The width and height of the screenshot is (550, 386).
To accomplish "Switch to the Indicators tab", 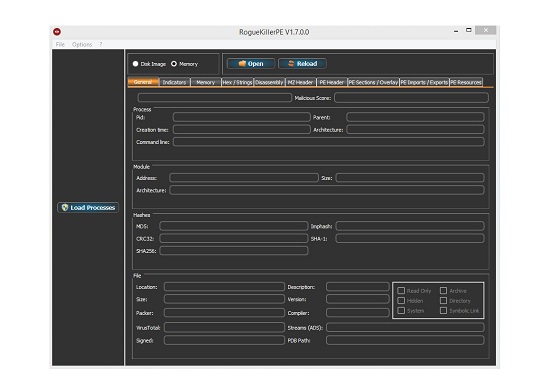I will point(174,82).
